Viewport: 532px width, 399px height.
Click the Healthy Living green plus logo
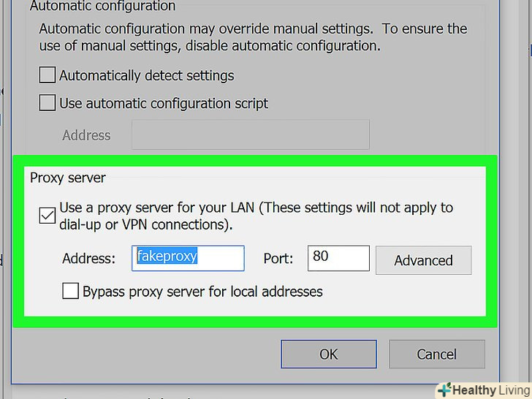(x=442, y=389)
